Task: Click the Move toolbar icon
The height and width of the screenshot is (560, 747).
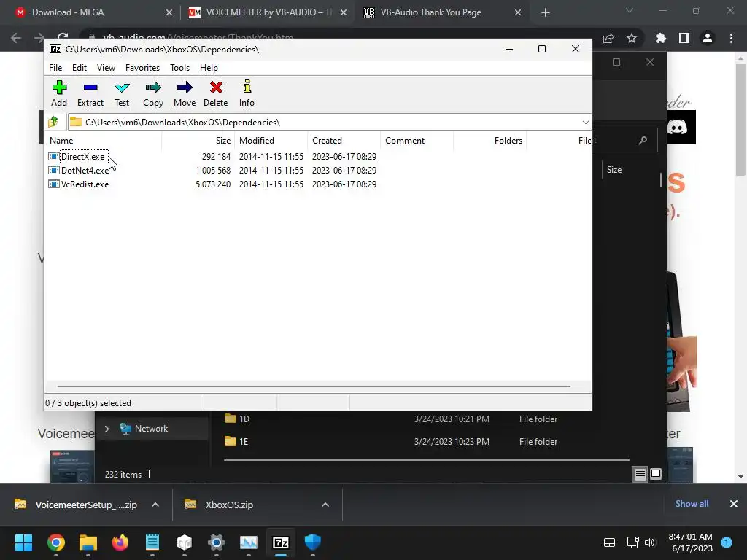Action: (x=185, y=93)
